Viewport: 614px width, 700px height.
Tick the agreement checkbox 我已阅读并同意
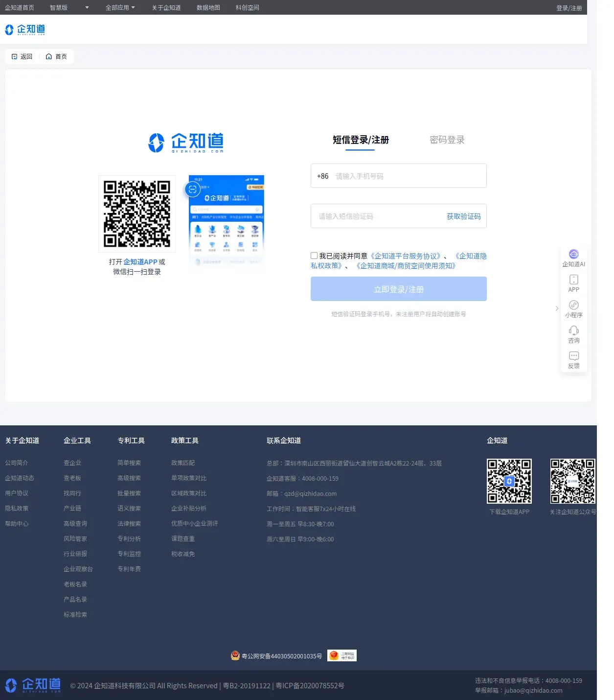click(x=314, y=256)
